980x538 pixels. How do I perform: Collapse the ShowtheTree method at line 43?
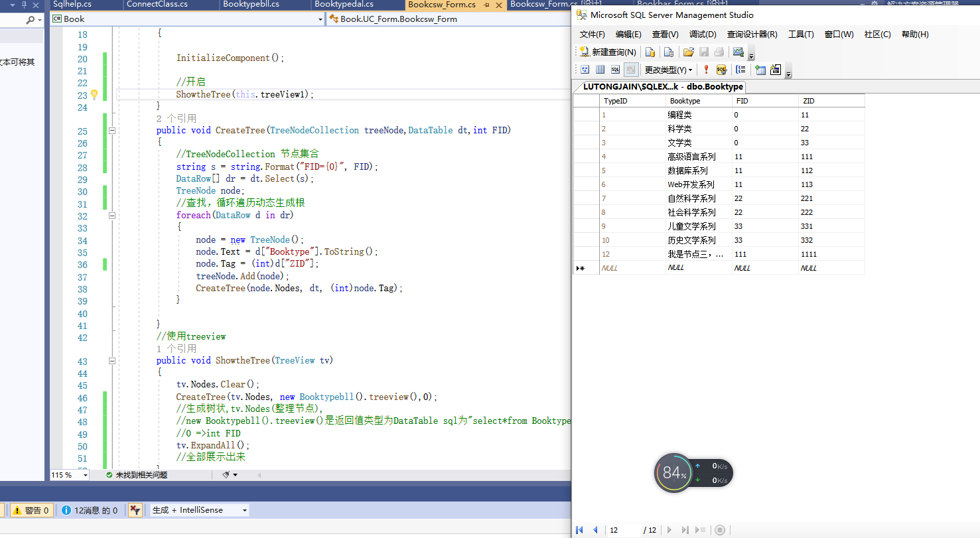point(112,361)
